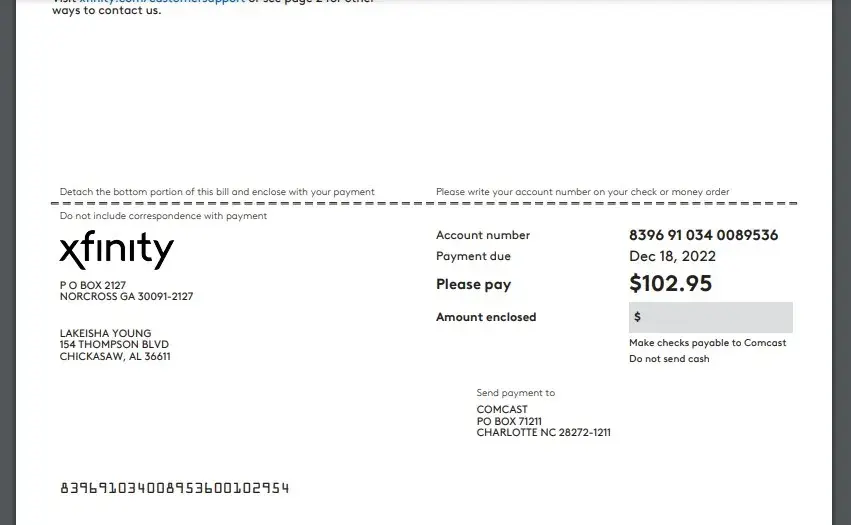Click the 'Send payment to' label
This screenshot has width=851, height=525.
515,393
